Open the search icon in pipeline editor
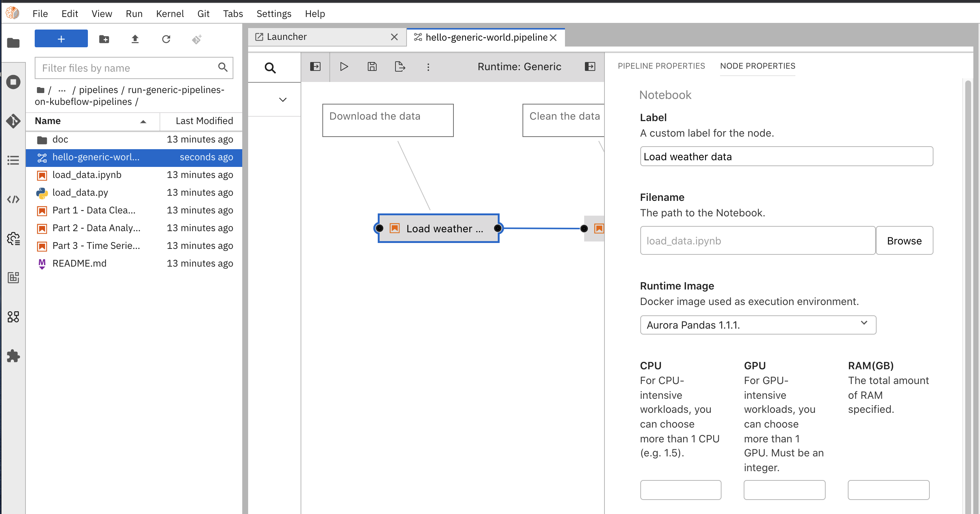The image size is (980, 514). pyautogui.click(x=270, y=67)
